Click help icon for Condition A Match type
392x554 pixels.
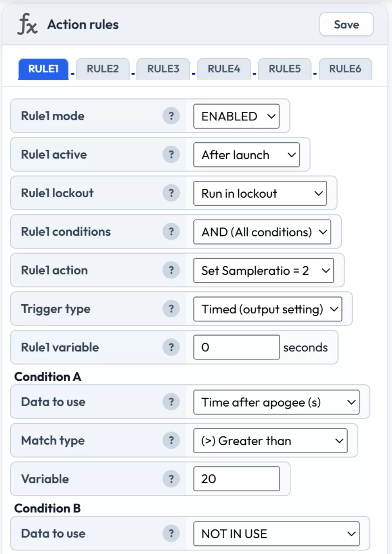pyautogui.click(x=171, y=440)
